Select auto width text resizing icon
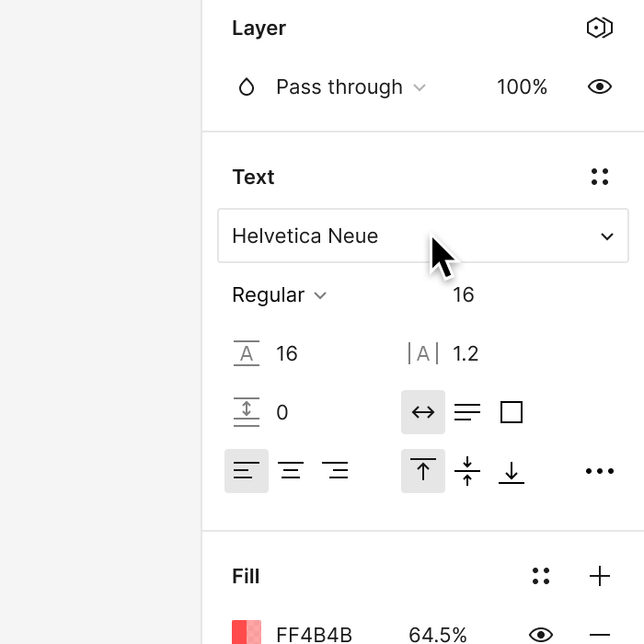644x644 pixels. [423, 412]
